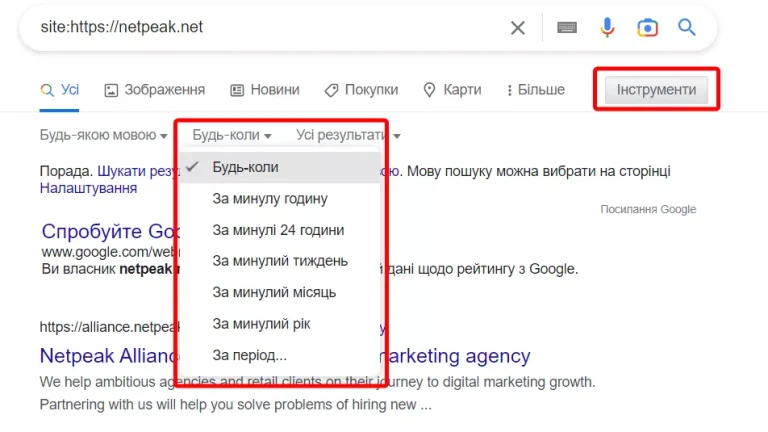Open the Зображення tab
Screen dimensions: 768x432
pos(155,90)
